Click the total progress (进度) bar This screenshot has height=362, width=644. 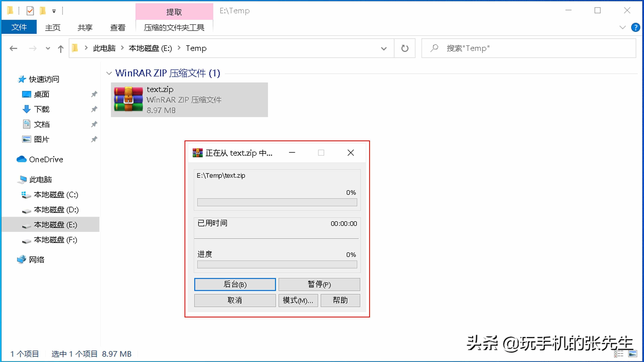tap(277, 265)
